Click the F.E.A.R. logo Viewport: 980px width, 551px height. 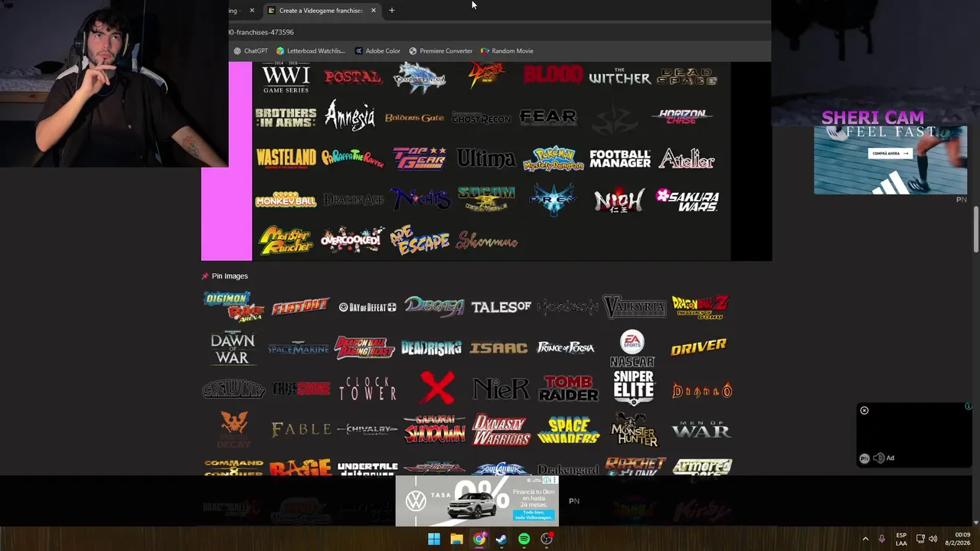pyautogui.click(x=548, y=116)
